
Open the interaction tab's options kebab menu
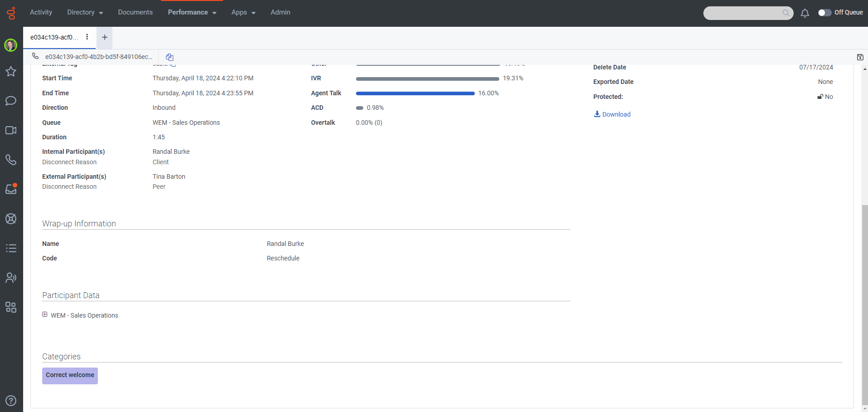pyautogui.click(x=87, y=37)
